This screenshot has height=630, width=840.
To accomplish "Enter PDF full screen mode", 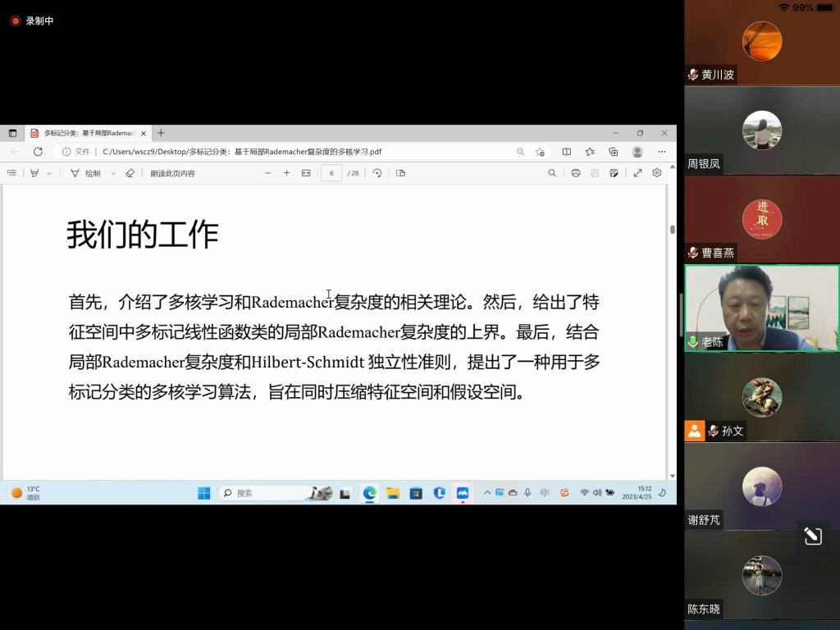I will 637,173.
